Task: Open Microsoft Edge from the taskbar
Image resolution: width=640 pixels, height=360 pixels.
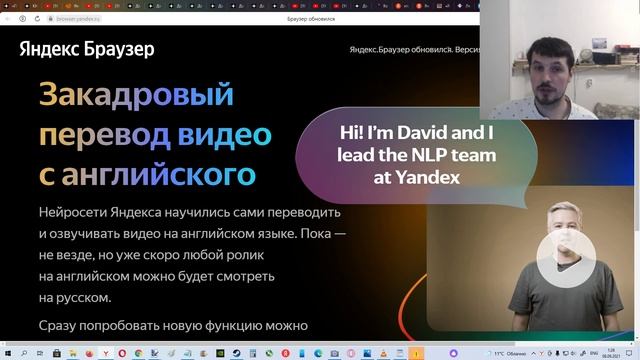Action: point(318,353)
